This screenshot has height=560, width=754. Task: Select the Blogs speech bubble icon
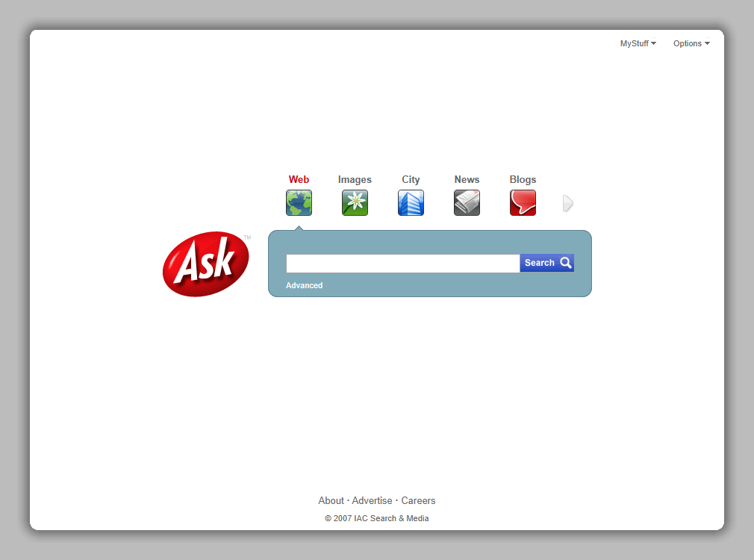tap(523, 202)
